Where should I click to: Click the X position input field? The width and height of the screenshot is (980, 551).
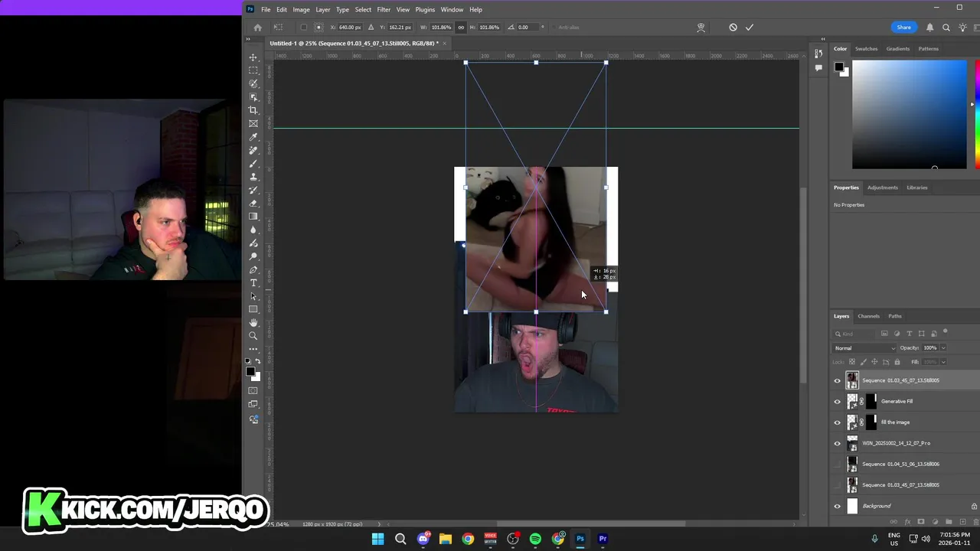[350, 28]
